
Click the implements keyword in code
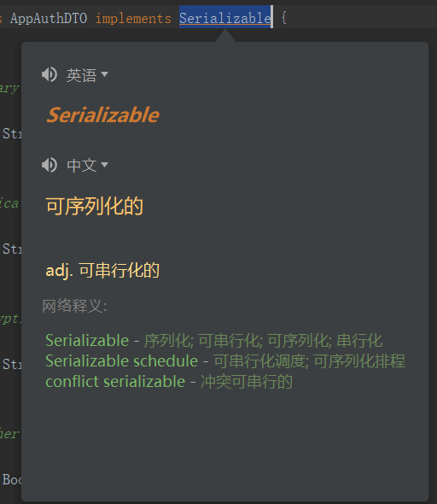pos(133,18)
